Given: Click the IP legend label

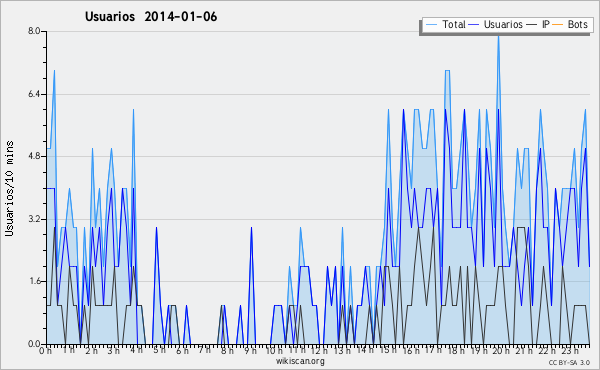Looking at the screenshot, I should [546, 24].
